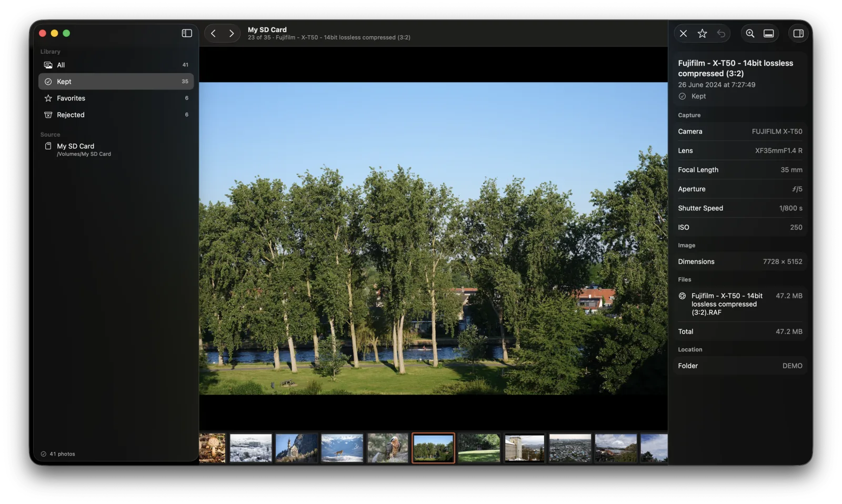Select the Kept library filter
This screenshot has width=842, height=504.
(116, 82)
